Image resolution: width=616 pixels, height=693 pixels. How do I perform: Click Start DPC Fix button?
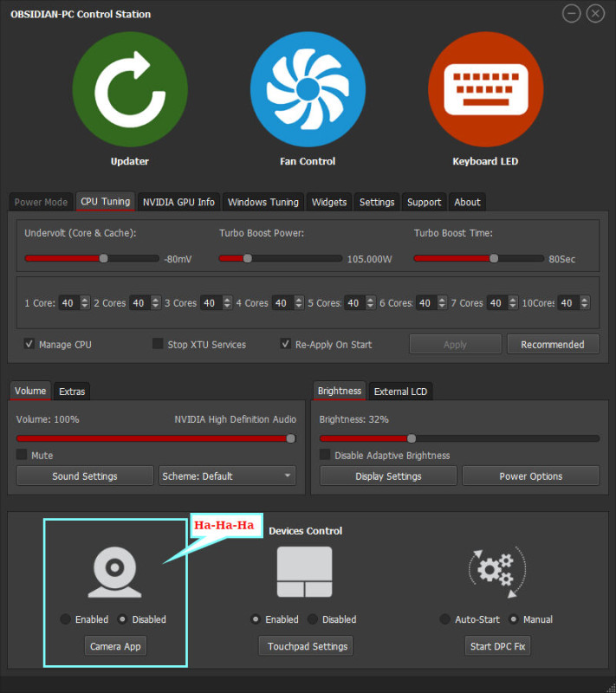(497, 645)
